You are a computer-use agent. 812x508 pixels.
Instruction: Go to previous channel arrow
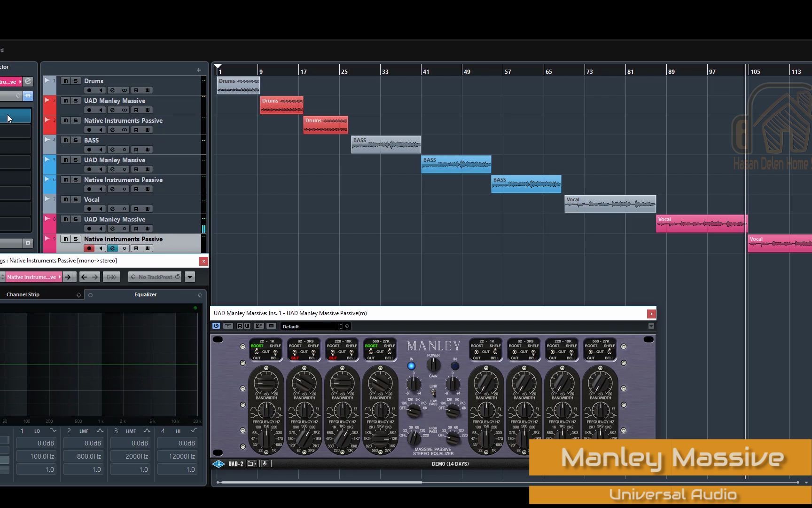pos(84,277)
